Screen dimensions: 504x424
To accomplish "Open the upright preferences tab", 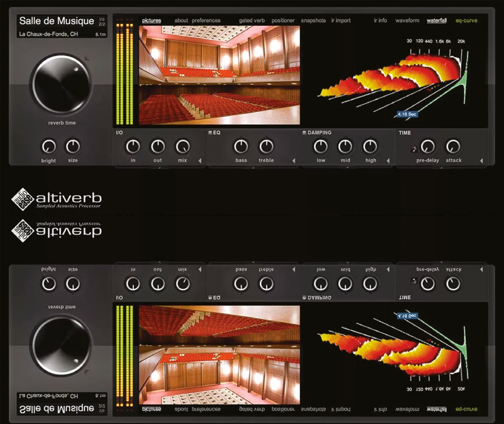I will tap(206, 21).
